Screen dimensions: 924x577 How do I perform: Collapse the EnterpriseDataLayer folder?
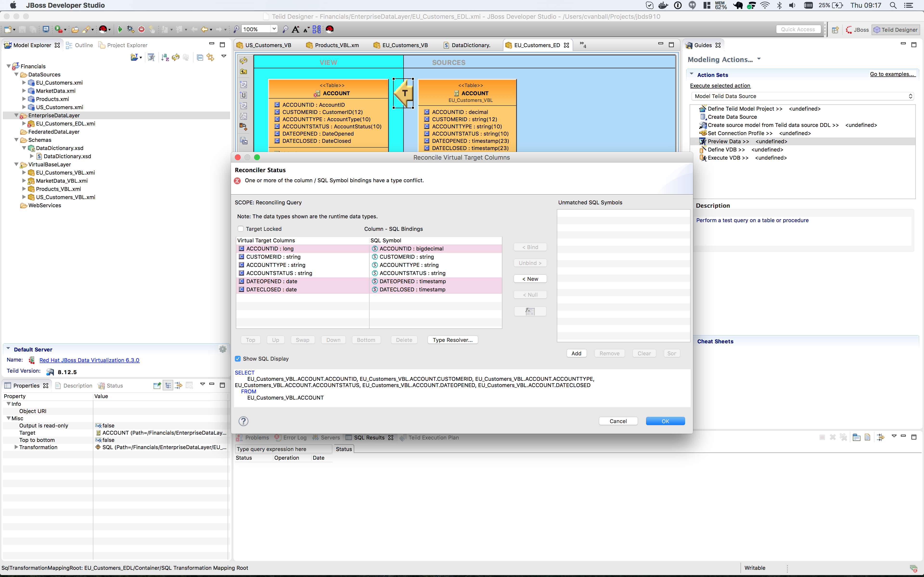point(16,115)
